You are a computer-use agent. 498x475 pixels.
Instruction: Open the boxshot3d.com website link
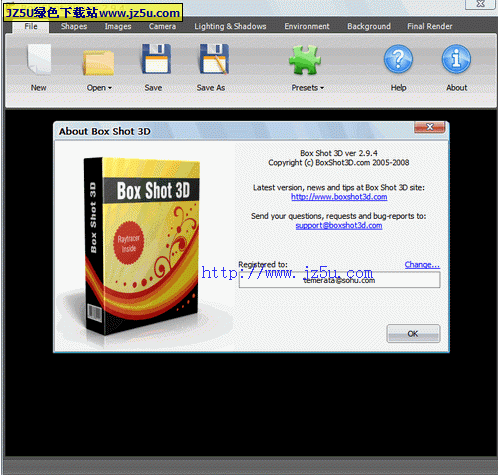pos(339,197)
